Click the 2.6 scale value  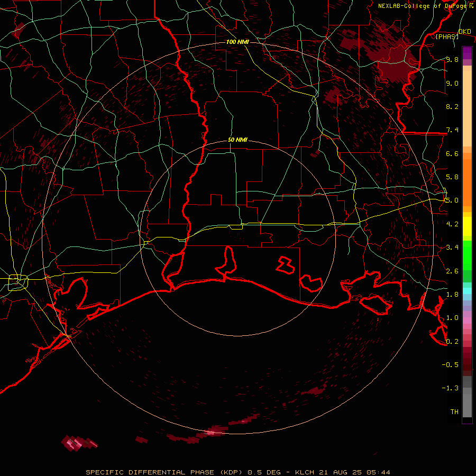tap(452, 271)
